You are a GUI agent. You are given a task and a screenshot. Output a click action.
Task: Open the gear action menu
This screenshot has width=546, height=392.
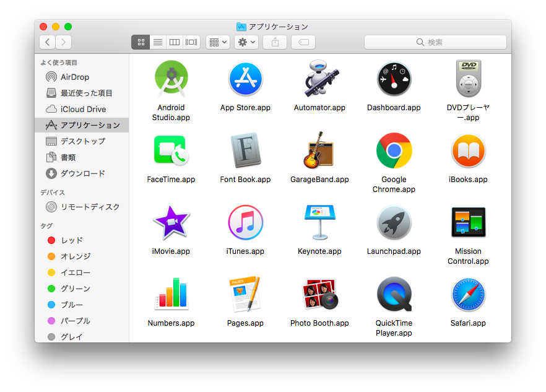click(246, 42)
